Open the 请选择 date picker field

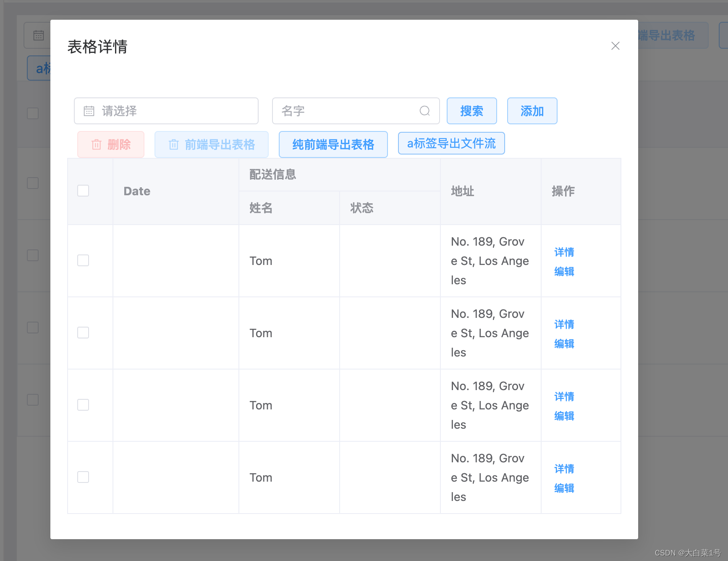click(x=166, y=111)
